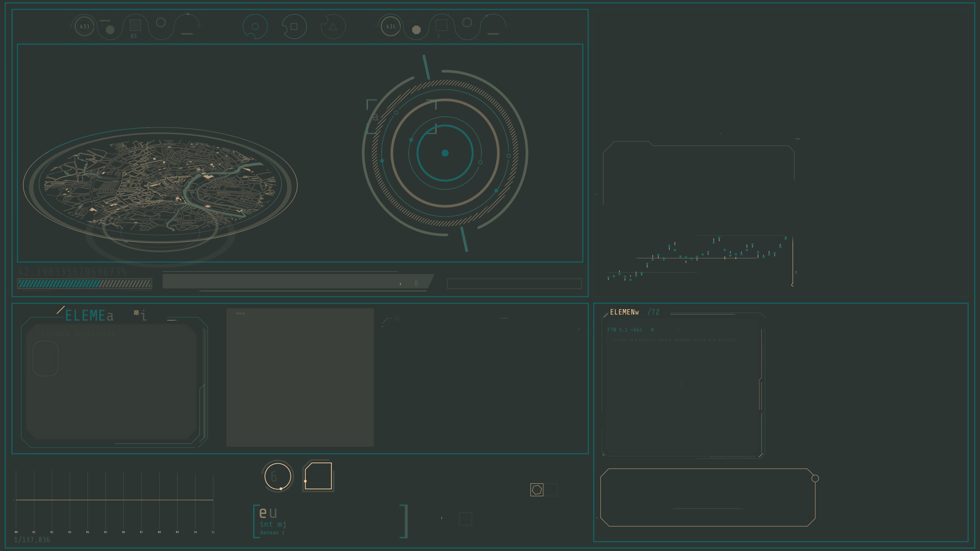Click the ELEMEa panel title
The width and height of the screenshot is (980, 551).
pos(89,316)
